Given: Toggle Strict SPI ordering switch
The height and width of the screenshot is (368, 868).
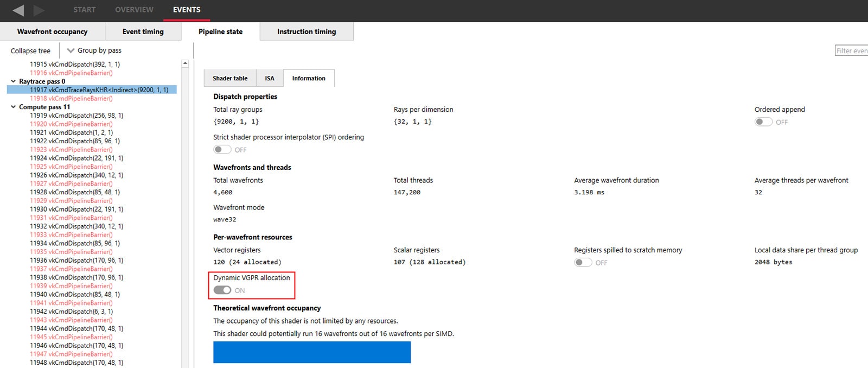Looking at the screenshot, I should (x=222, y=150).
